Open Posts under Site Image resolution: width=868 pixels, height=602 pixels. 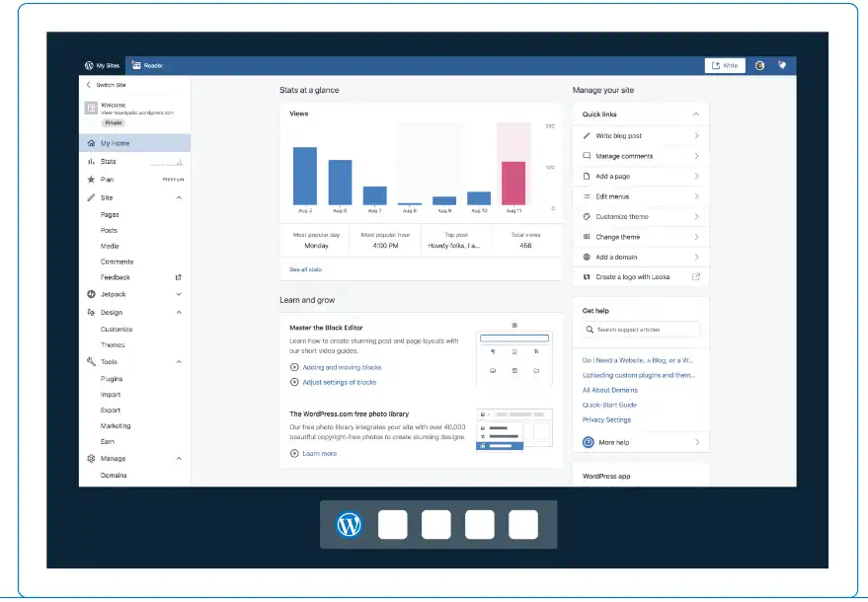tap(109, 230)
